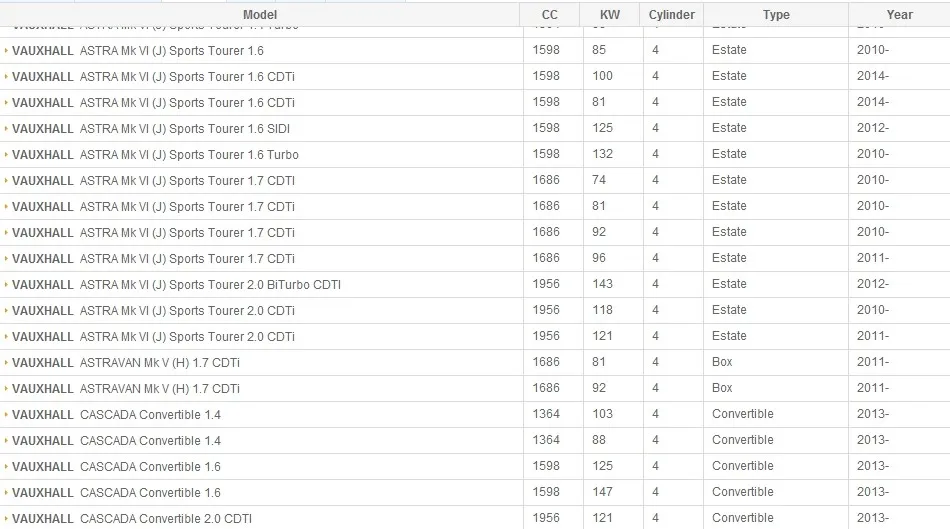Click year '2013-' in CASCADA 1.6 147 kW row

873,491
